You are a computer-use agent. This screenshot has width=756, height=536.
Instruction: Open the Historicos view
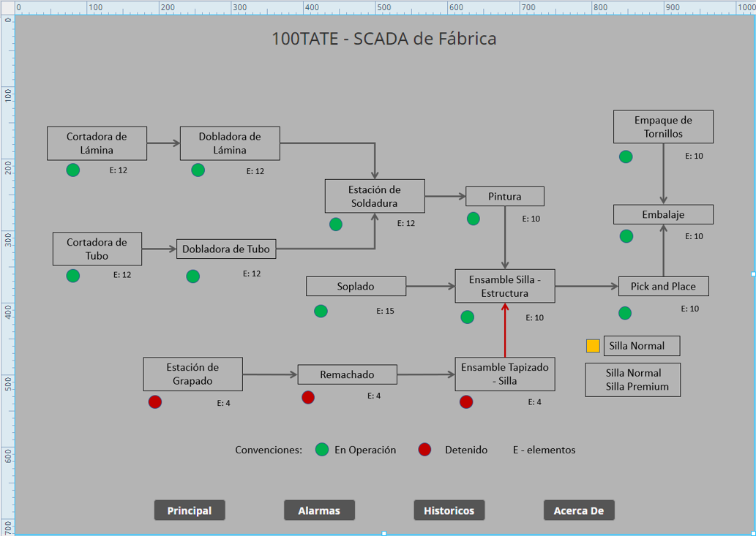[x=449, y=510]
